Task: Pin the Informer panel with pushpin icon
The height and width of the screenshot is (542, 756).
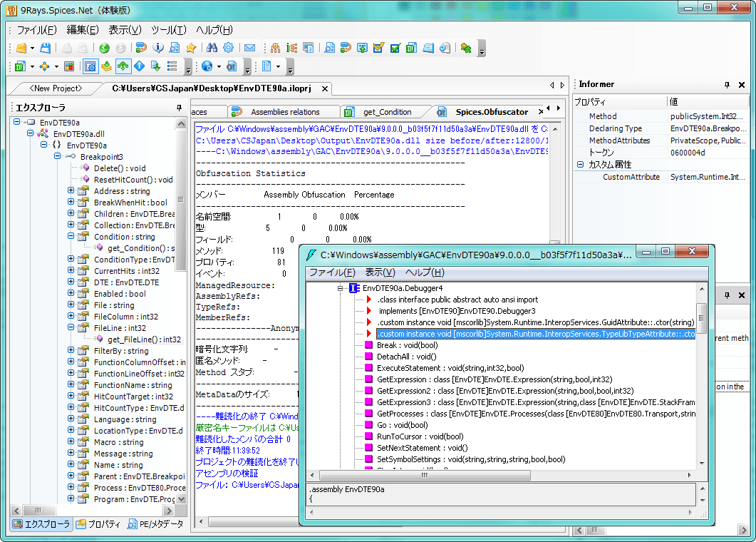Action: tap(727, 85)
